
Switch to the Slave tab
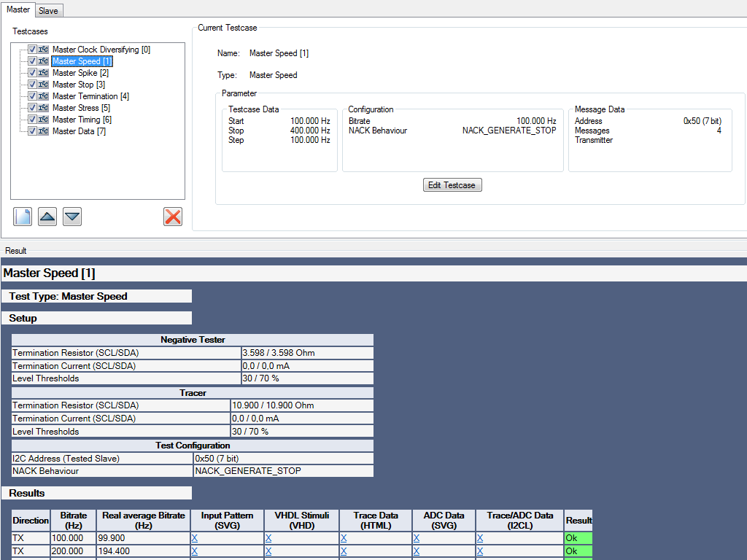(x=48, y=10)
